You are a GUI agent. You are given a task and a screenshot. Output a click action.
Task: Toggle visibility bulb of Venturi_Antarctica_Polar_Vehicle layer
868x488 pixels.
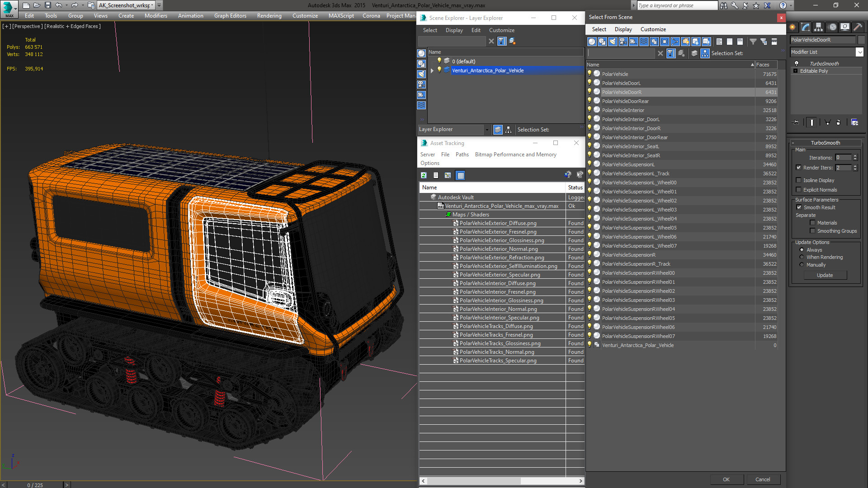click(439, 70)
